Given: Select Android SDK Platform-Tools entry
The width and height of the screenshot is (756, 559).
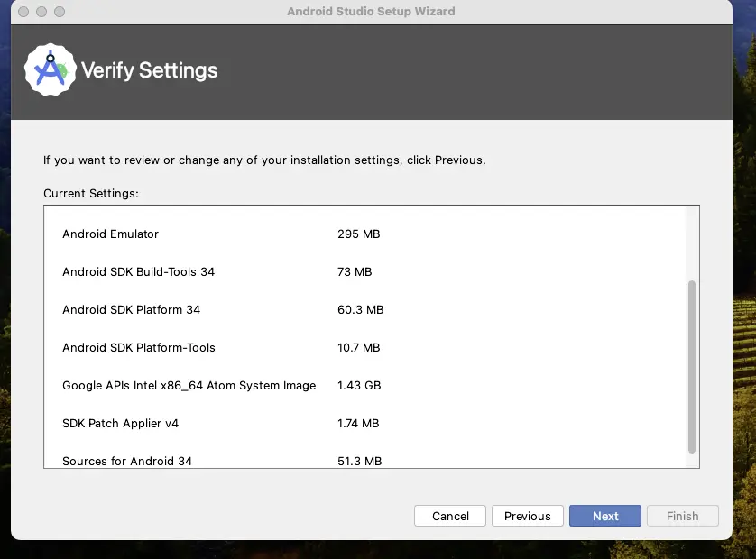Looking at the screenshot, I should [139, 347].
